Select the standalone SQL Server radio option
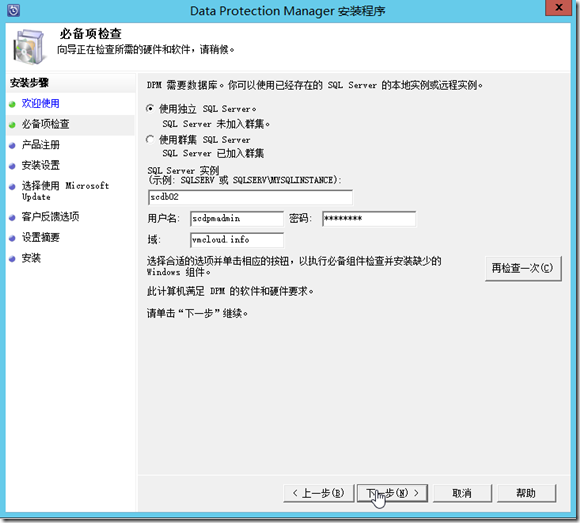This screenshot has width=580, height=523. [150, 109]
